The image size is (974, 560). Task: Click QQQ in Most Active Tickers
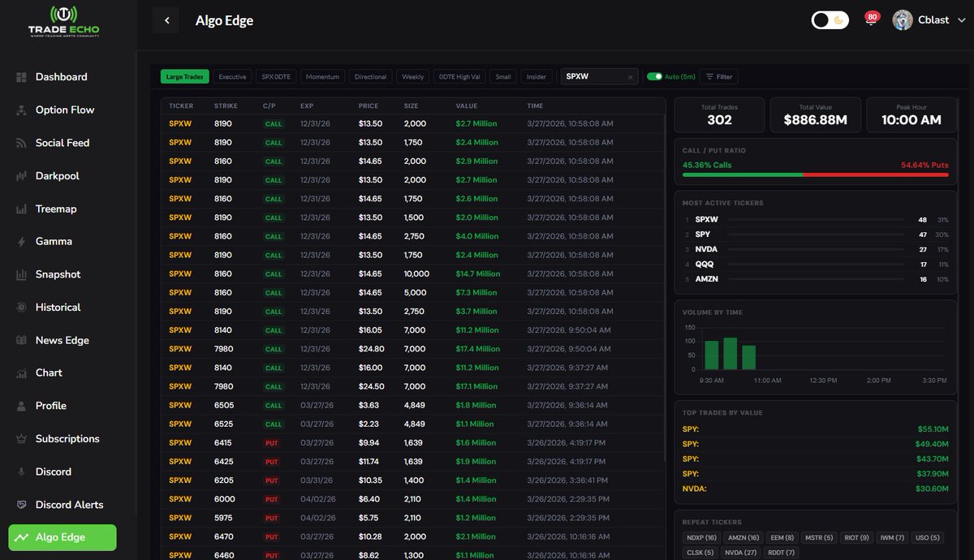tap(703, 265)
